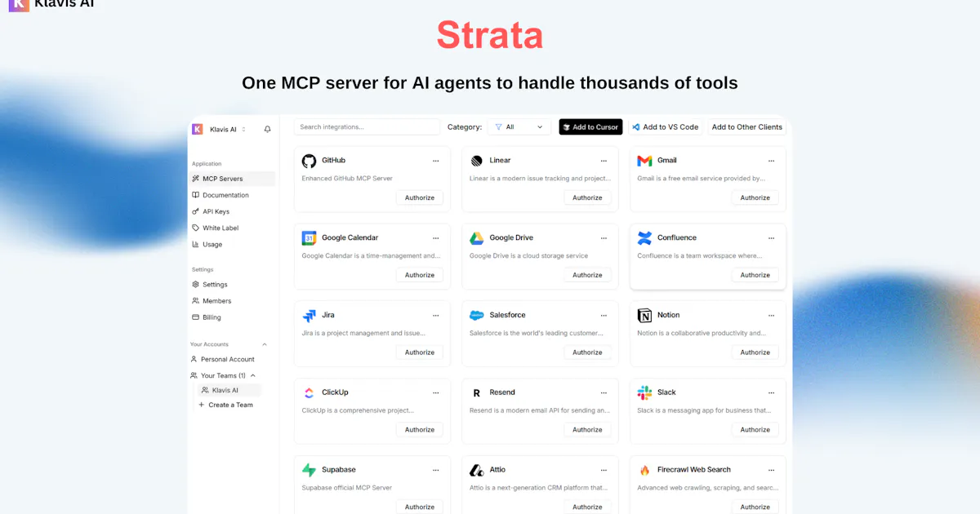Open options menu for Notion card
980x514 pixels.
coord(772,316)
